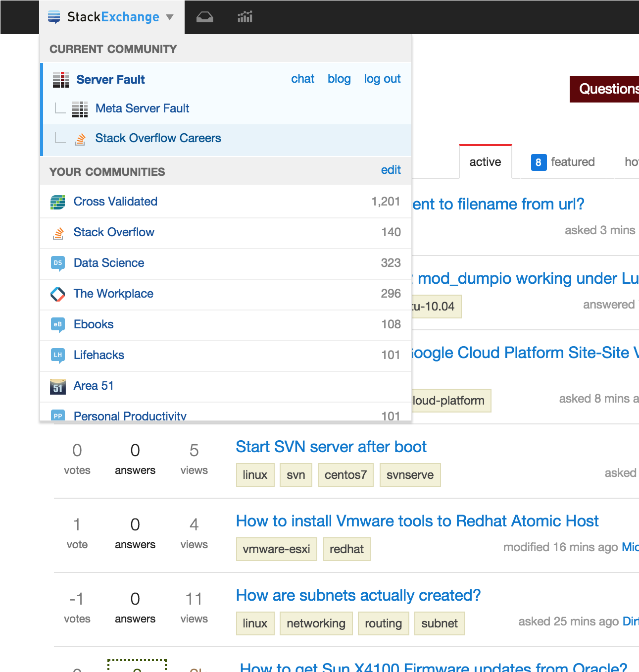Click the Cross Validated site icon
639x672 pixels.
coord(58,202)
